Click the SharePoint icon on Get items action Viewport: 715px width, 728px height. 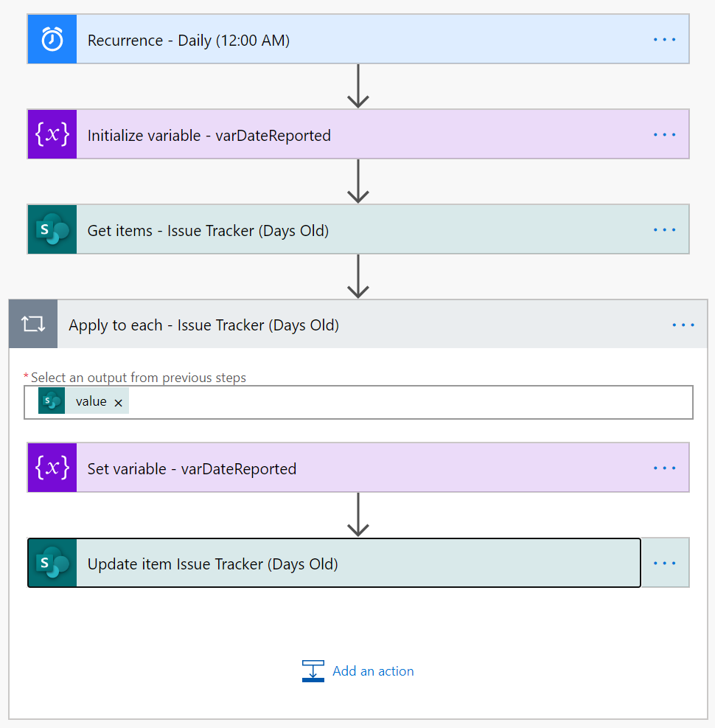pos(52,229)
